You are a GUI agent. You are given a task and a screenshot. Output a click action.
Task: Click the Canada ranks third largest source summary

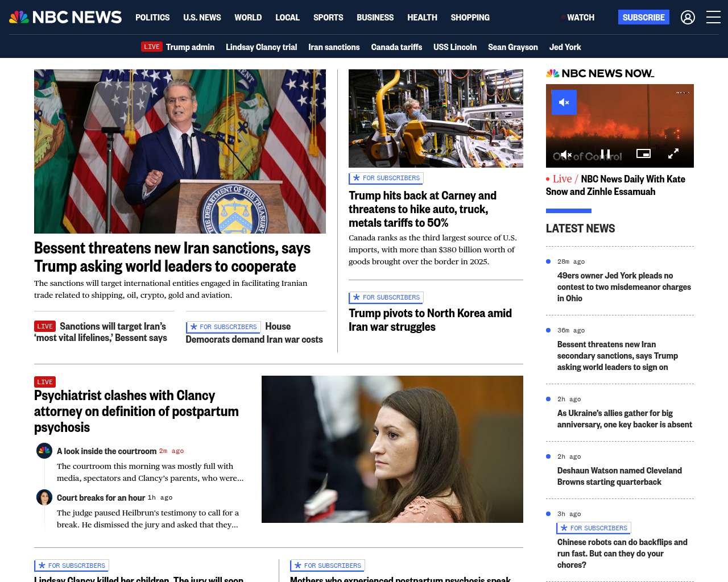[x=433, y=250]
